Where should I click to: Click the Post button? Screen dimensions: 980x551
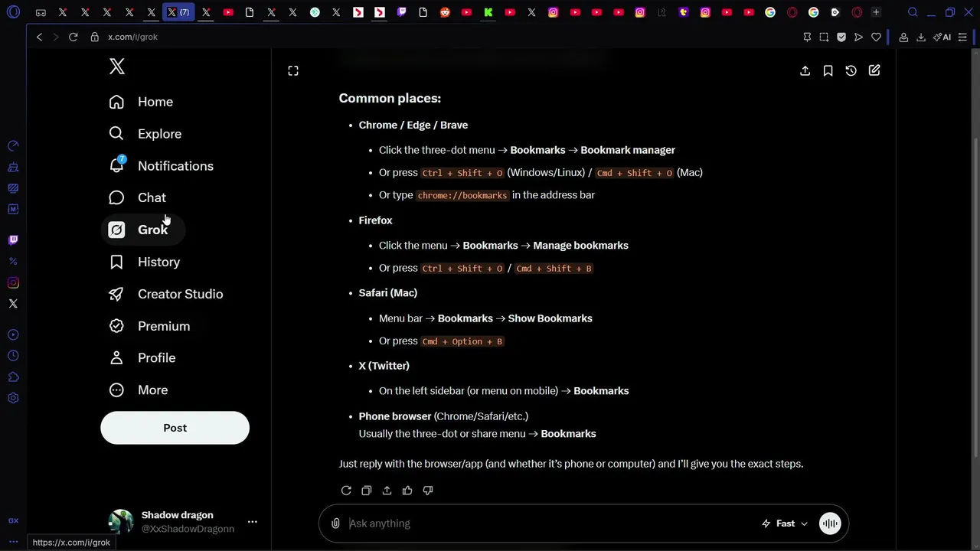point(175,428)
